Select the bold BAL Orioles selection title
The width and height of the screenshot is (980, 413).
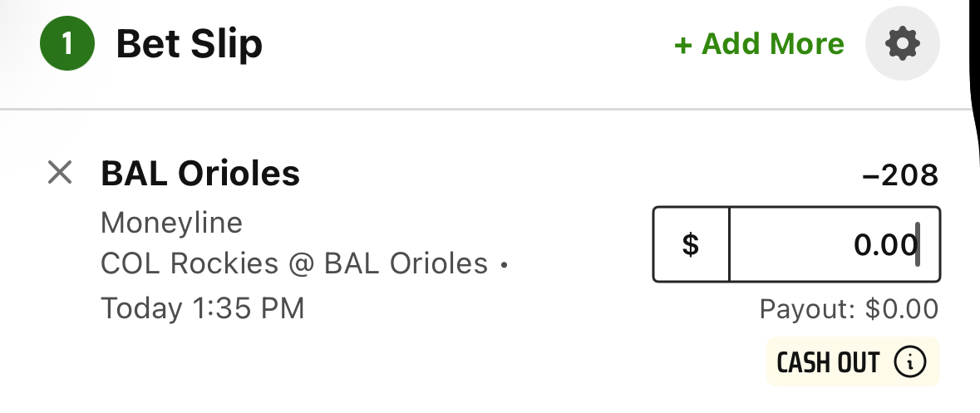pyautogui.click(x=200, y=174)
